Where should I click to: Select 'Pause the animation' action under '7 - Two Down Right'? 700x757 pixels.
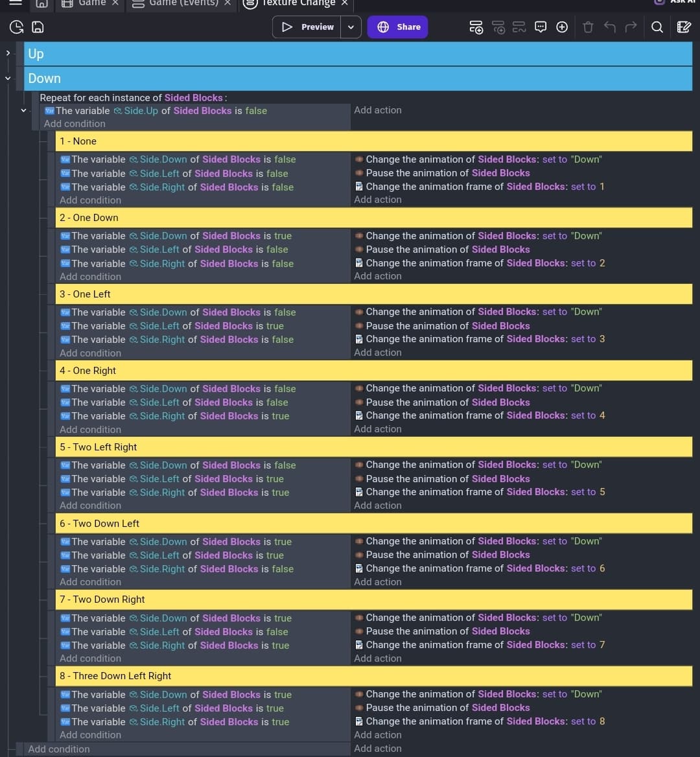pos(443,631)
